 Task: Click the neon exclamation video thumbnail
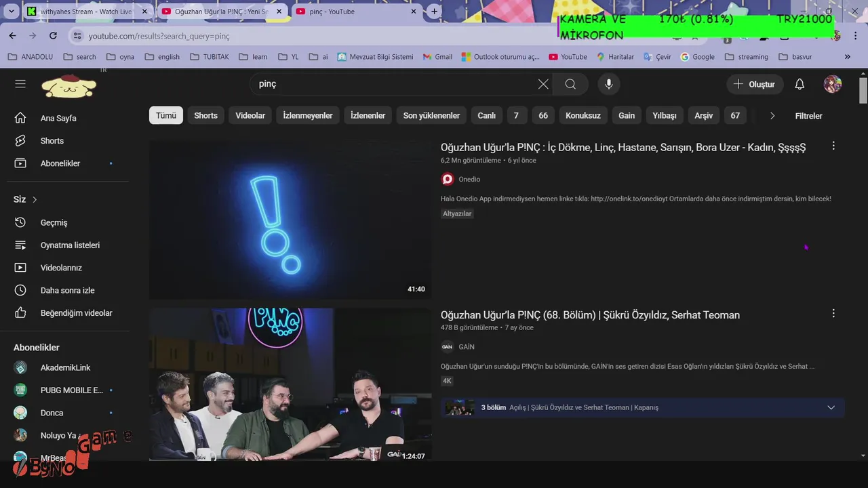(x=290, y=220)
